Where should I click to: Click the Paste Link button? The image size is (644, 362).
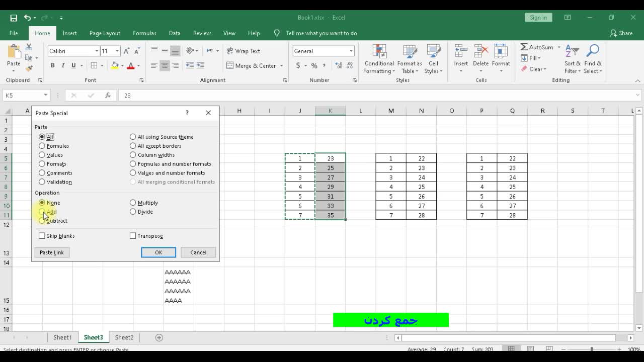pos(52,252)
